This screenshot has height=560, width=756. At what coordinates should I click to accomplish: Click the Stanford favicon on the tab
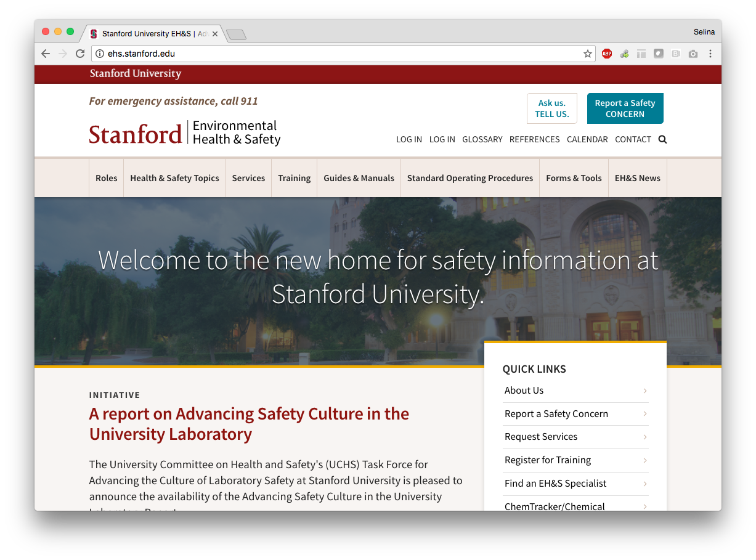click(94, 34)
